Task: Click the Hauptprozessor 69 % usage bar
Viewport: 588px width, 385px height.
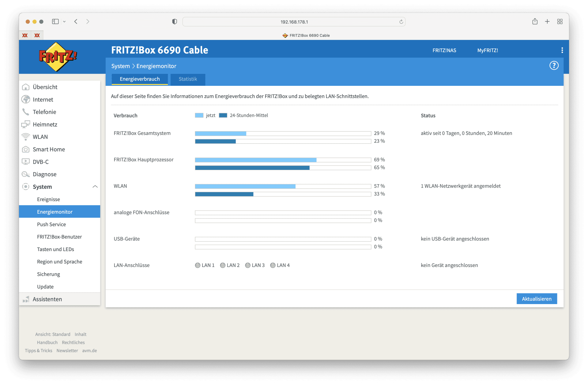Action: (283, 160)
